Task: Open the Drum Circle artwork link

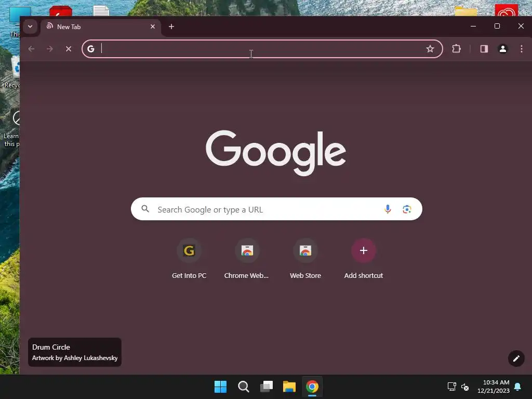Action: 75,352
